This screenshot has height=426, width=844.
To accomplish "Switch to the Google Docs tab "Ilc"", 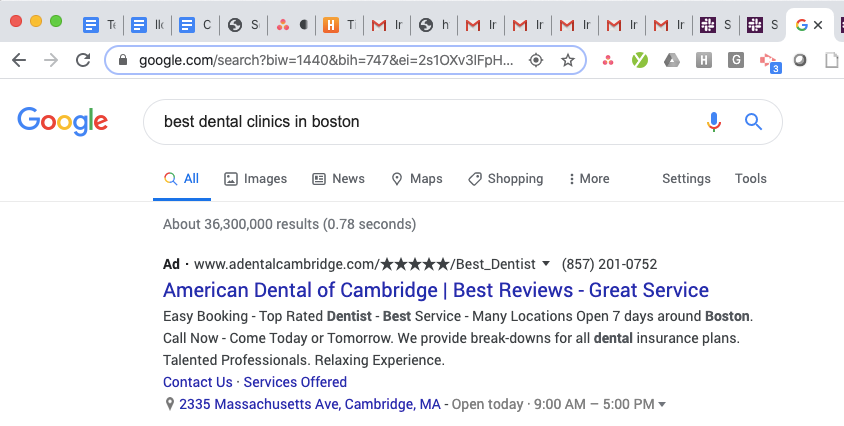I will (148, 25).
